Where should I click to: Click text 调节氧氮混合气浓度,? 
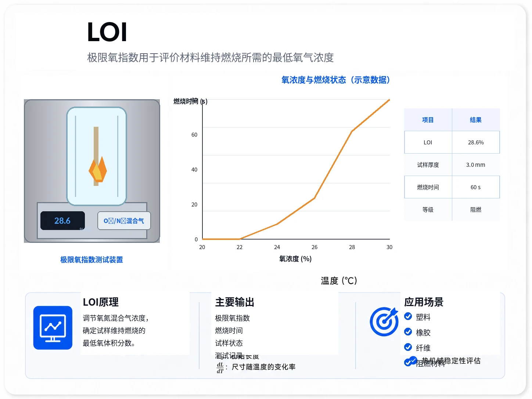point(116,318)
